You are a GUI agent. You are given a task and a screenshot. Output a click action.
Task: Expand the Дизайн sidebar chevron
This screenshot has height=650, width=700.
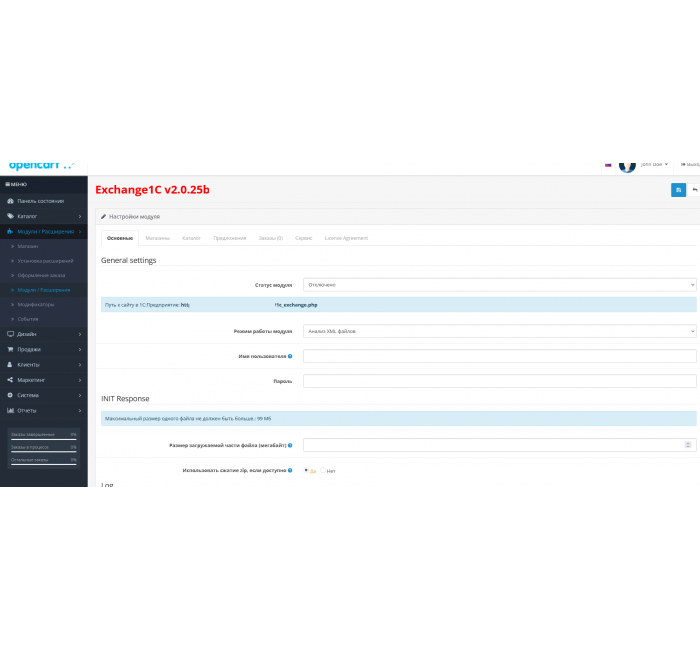point(80,334)
